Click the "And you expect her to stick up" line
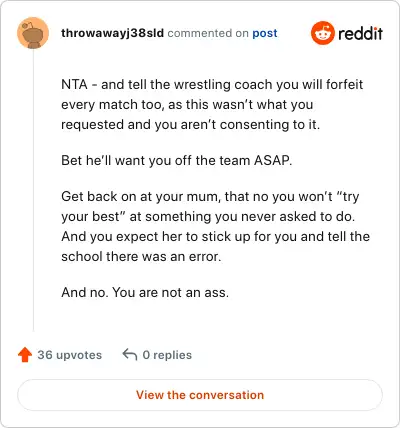Viewport: 400px width, 428px height. [x=215, y=236]
